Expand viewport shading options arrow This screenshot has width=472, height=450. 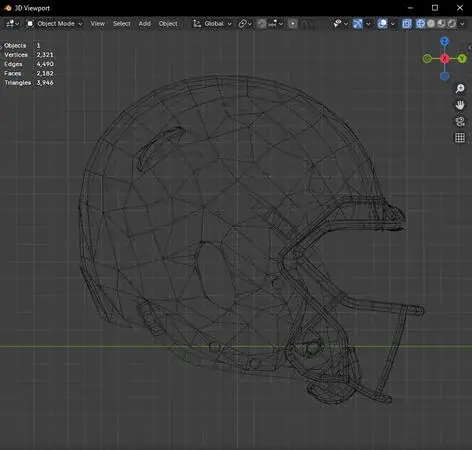click(x=462, y=24)
